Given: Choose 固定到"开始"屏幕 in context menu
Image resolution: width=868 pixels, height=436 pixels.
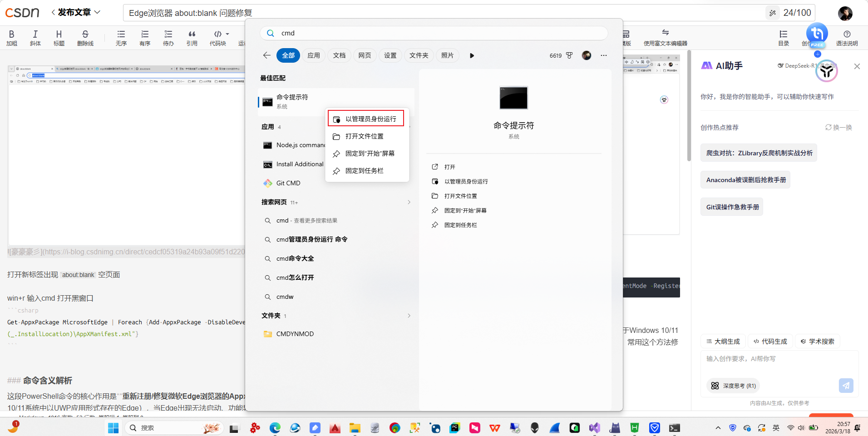Looking at the screenshot, I should 367,154.
